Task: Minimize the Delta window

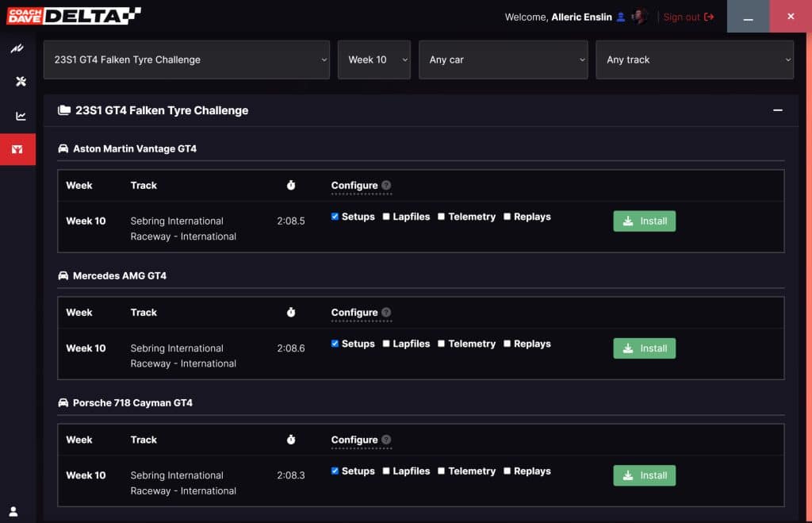Action: coord(748,17)
